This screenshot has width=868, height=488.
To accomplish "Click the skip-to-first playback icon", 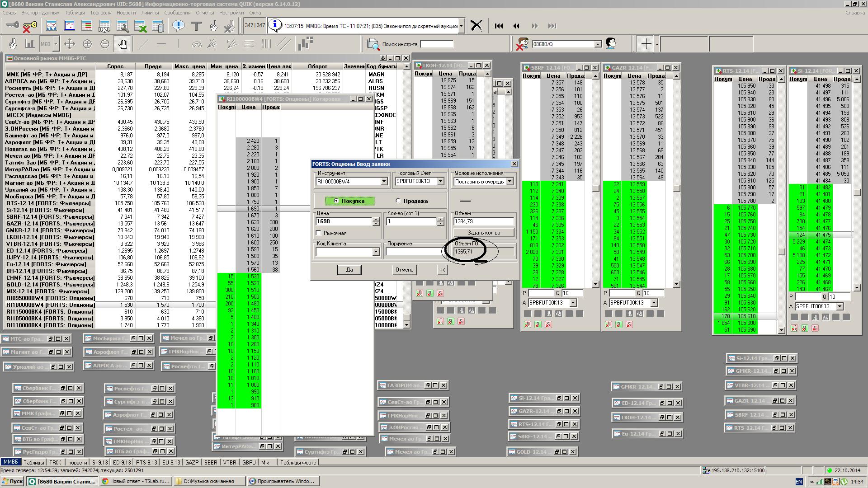I will click(499, 26).
